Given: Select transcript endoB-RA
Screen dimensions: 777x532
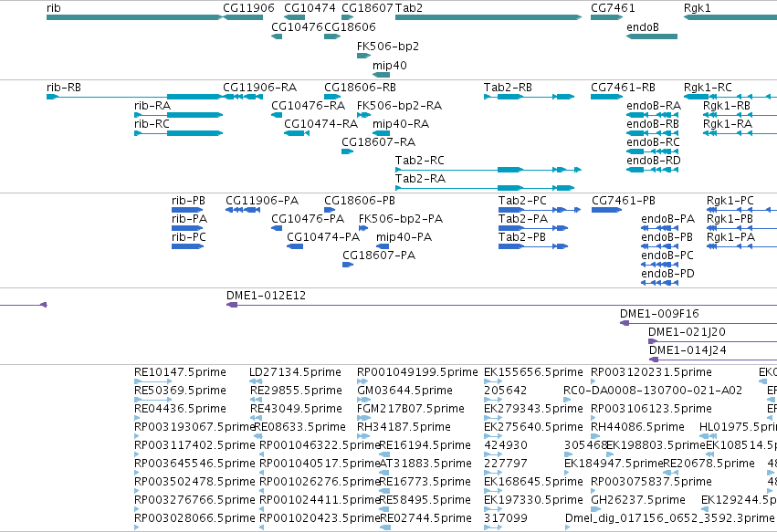Looking at the screenshot, I should click(654, 106).
